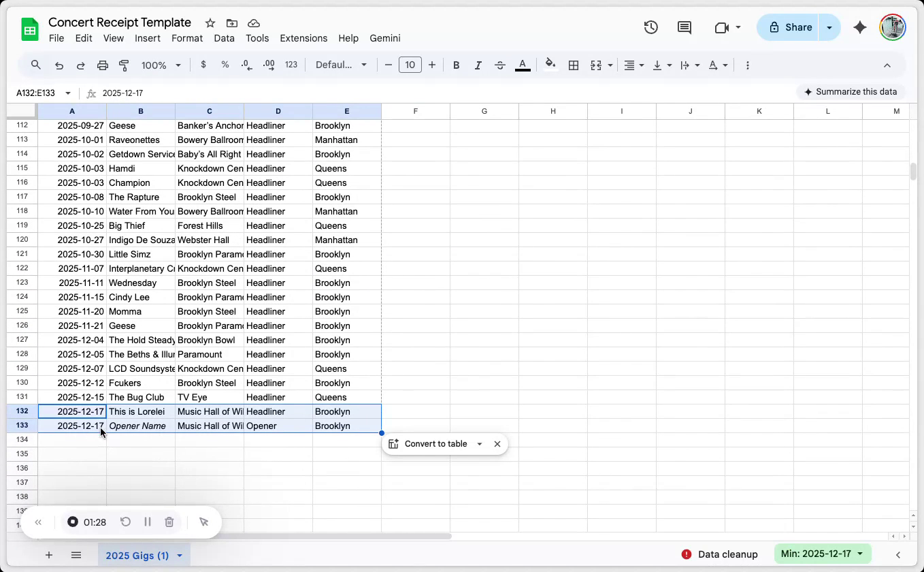Viewport: 924px width, 572px height.
Task: Open the Extensions menu
Action: click(x=303, y=38)
